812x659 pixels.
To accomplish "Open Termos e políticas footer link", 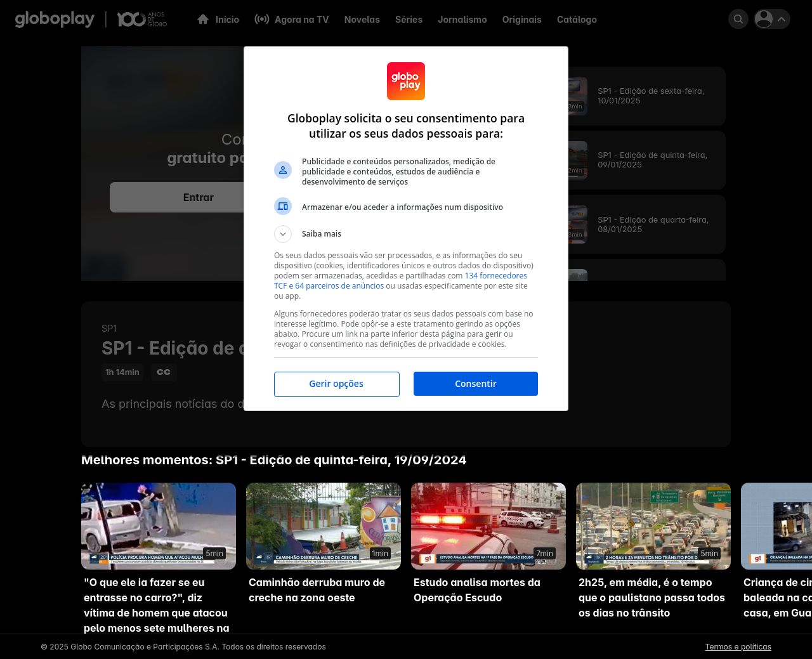I will click(738, 647).
